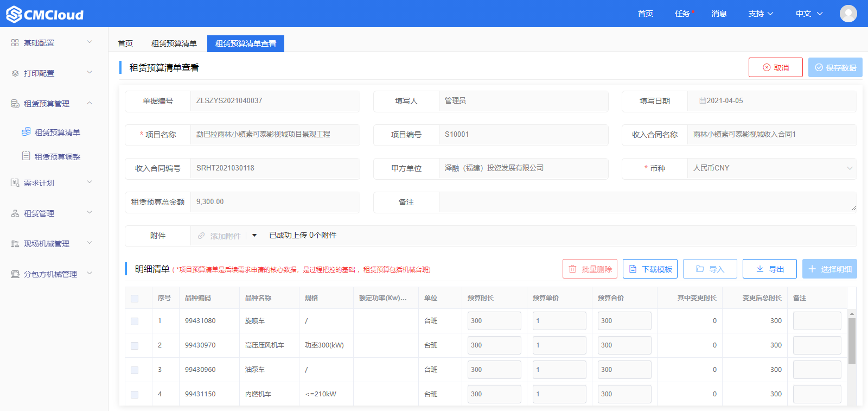The height and width of the screenshot is (411, 868).
Task: Click the 现场机械管理 sidebar icon
Action: click(15, 244)
